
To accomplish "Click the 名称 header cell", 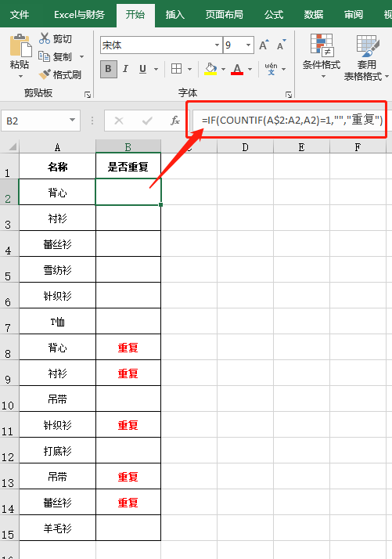I will 57,167.
